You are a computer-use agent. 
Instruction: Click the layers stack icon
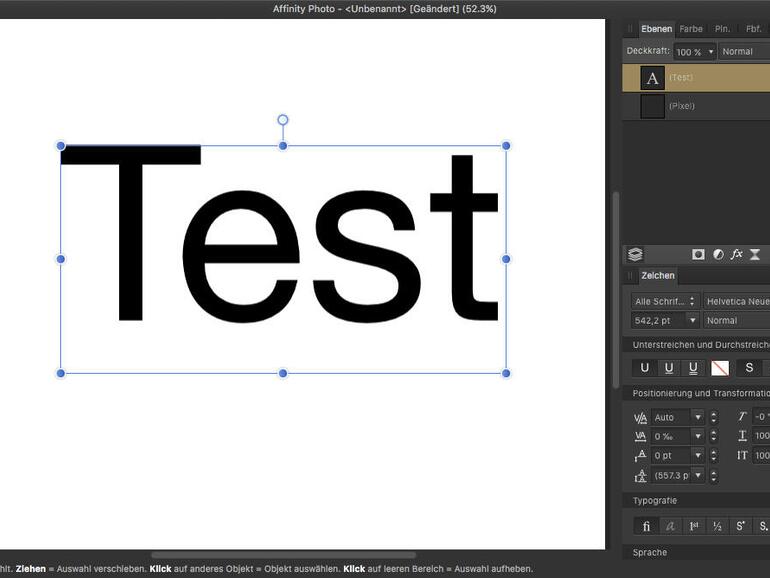click(x=636, y=255)
